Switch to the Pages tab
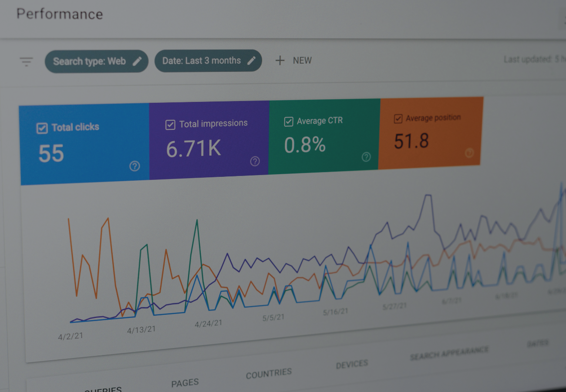Screen dimensions: 566x392 (185, 383)
